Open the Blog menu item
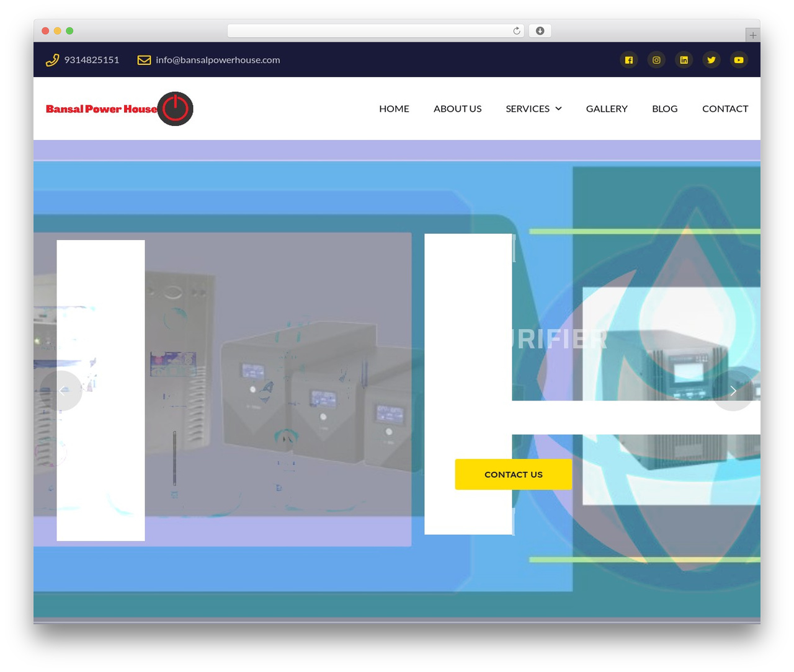This screenshot has width=794, height=672. tap(665, 108)
